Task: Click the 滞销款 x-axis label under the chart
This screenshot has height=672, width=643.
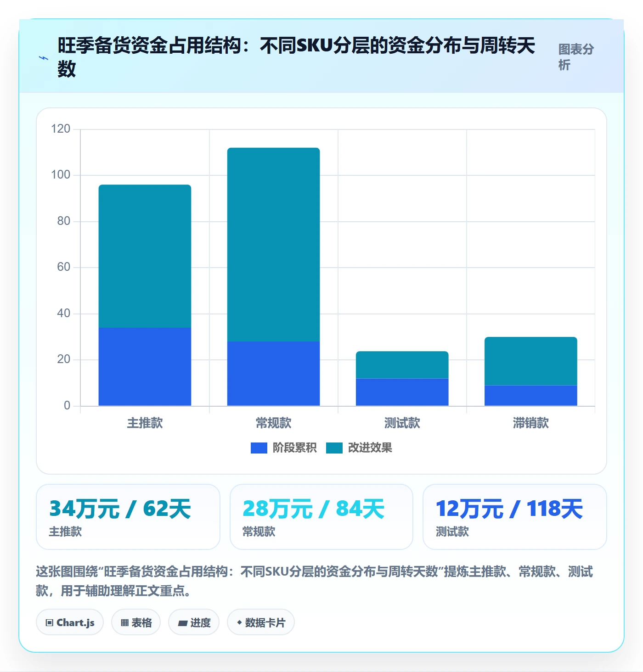Action: 530,423
